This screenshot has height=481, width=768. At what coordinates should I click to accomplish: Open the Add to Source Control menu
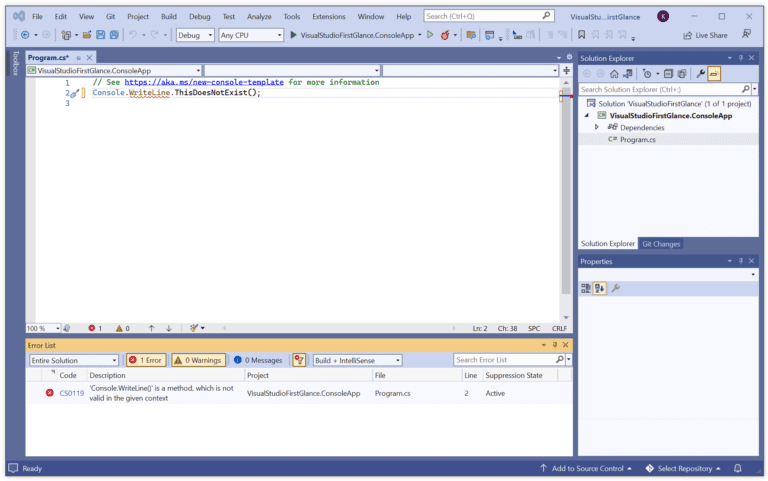pos(586,469)
